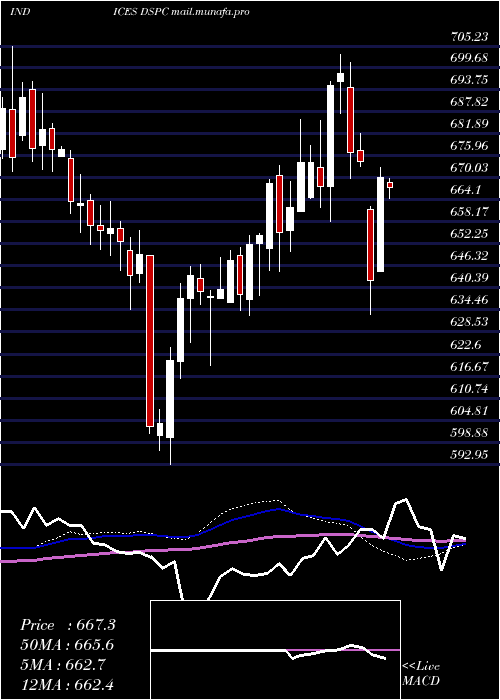Click the 50MA : 665.6 readout
The height and width of the screenshot is (700, 500).
click(67, 645)
